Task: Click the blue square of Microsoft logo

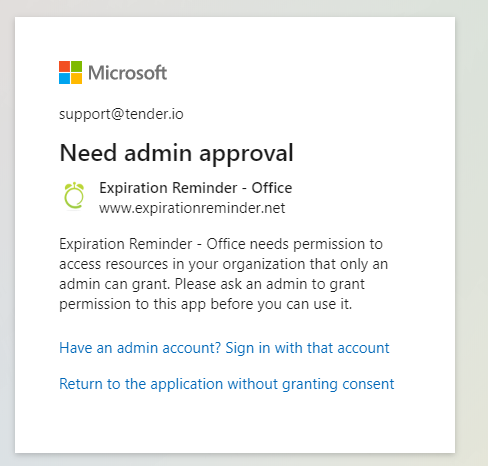Action: pos(64,78)
